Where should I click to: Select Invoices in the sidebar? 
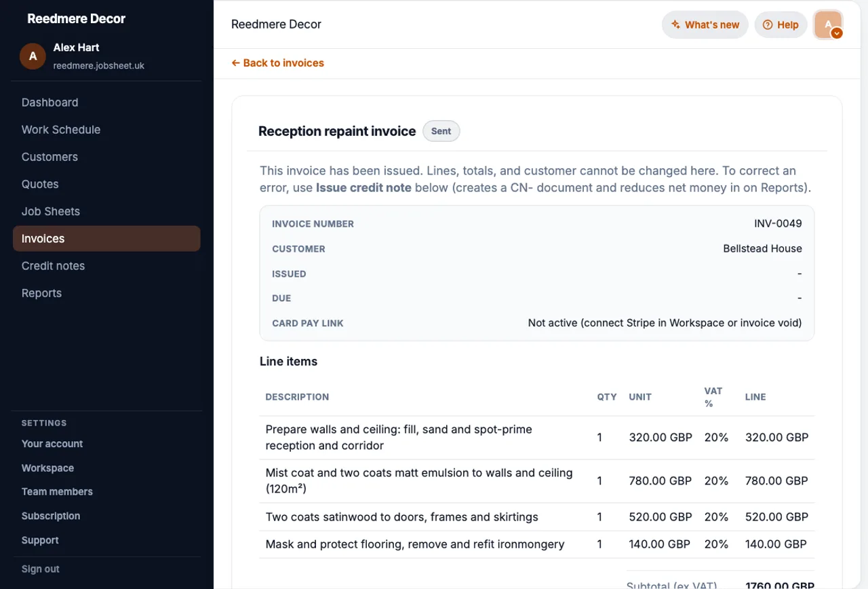tap(106, 239)
